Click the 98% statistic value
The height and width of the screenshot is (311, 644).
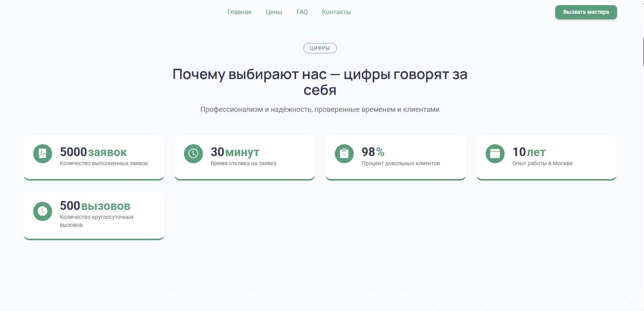coord(373,152)
